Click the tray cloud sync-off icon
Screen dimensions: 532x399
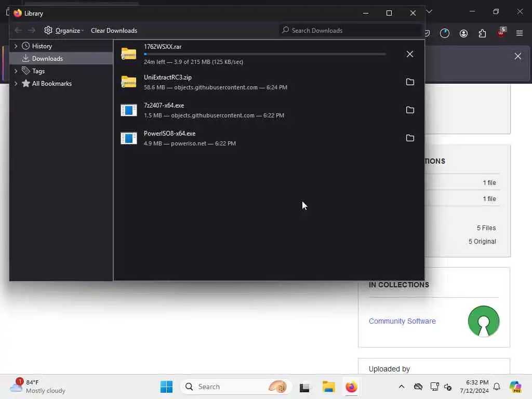pyautogui.click(x=418, y=387)
